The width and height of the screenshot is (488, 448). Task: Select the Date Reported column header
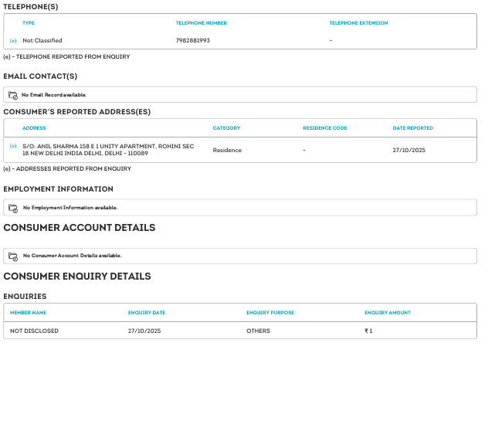[412, 128]
